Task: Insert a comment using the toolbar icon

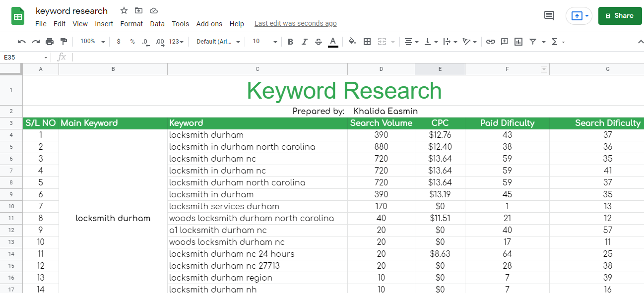Action: 505,42
